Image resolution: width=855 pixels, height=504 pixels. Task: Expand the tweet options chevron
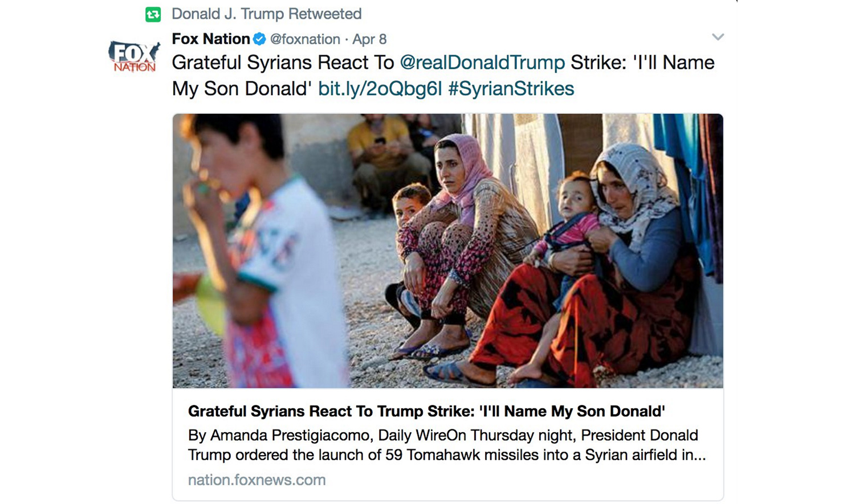[718, 38]
